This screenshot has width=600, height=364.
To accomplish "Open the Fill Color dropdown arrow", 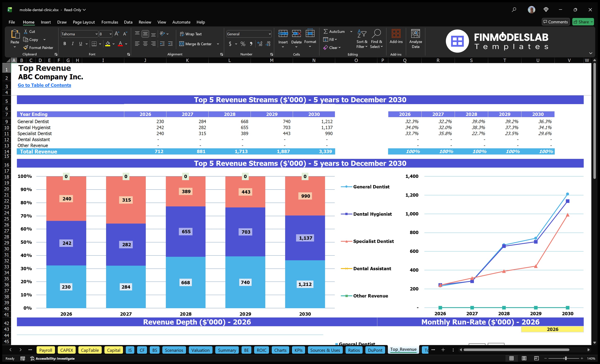I will point(113,44).
